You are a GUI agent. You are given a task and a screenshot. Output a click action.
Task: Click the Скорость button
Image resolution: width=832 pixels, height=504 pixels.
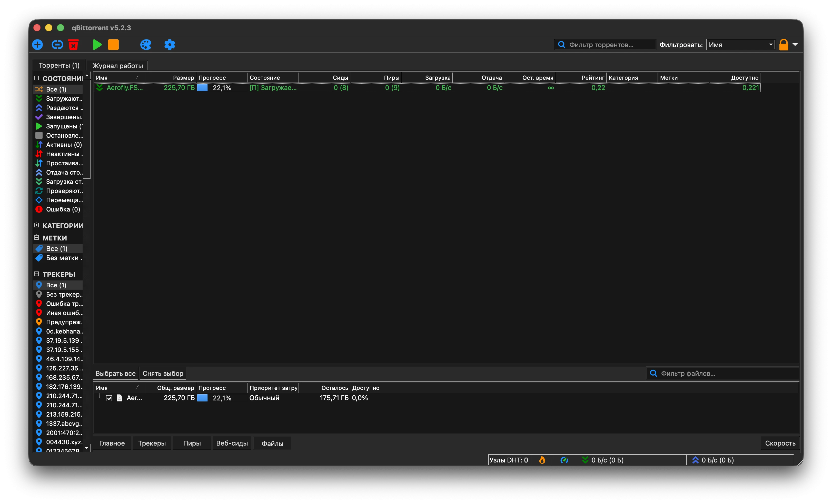(780, 443)
